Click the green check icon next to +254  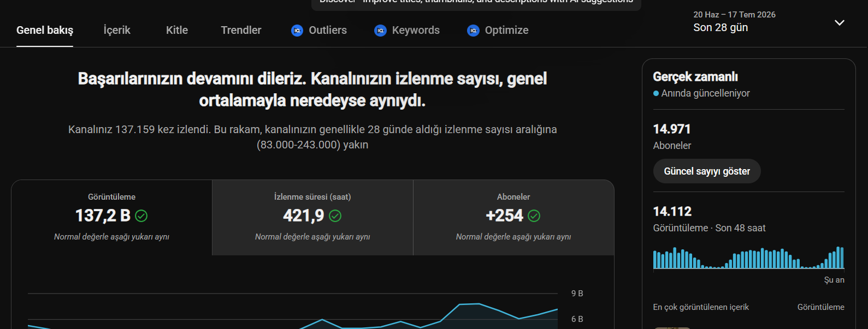pos(534,216)
